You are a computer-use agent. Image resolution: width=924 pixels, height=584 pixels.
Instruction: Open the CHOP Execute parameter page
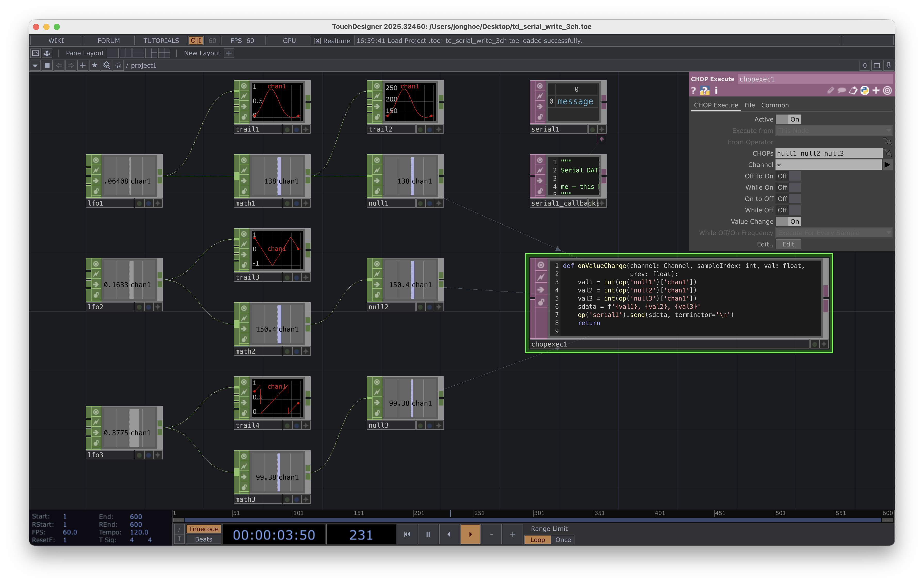click(716, 105)
